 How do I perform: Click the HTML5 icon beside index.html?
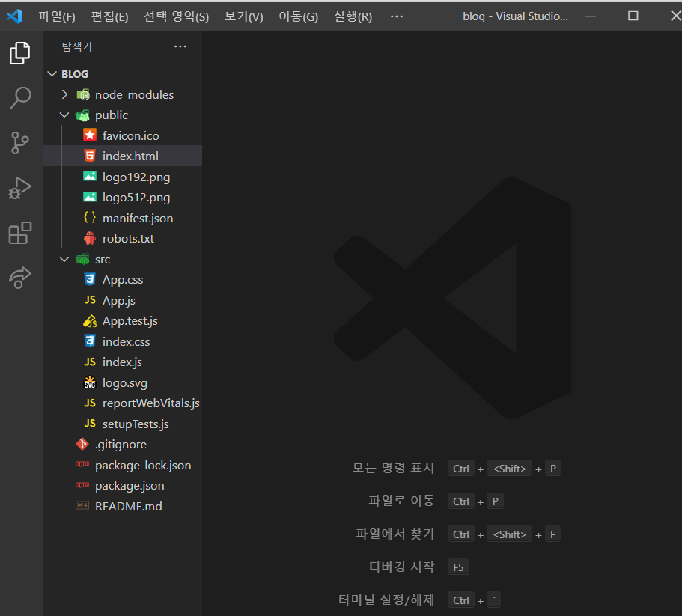point(90,156)
